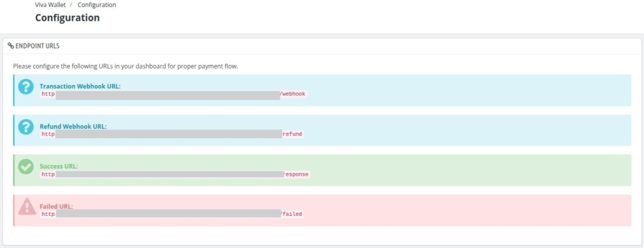The height and width of the screenshot is (248, 644).
Task: Click the link icon beside ENDPOINT URLS
Action: point(11,46)
